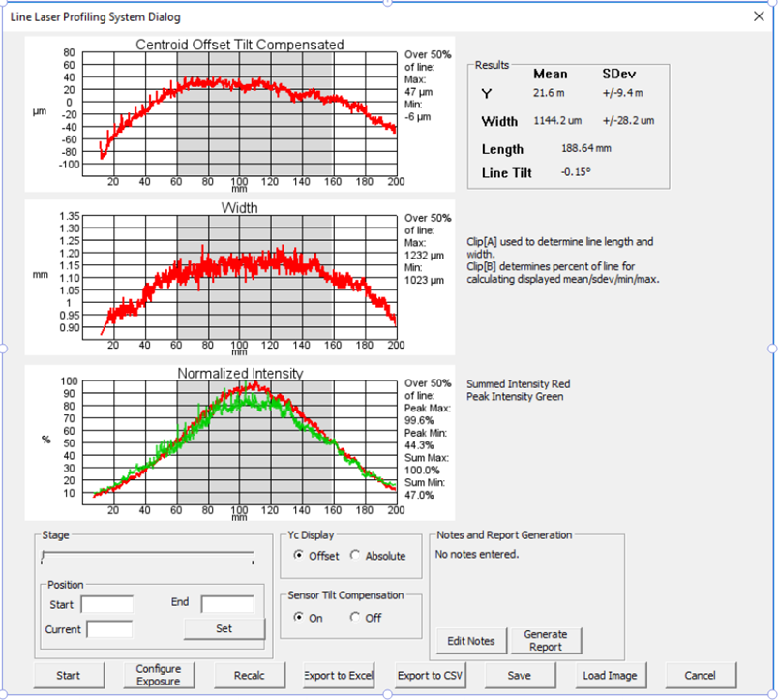The image size is (778, 700).
Task: Turn Sensor Tilt Compensation Off
Action: point(355,618)
